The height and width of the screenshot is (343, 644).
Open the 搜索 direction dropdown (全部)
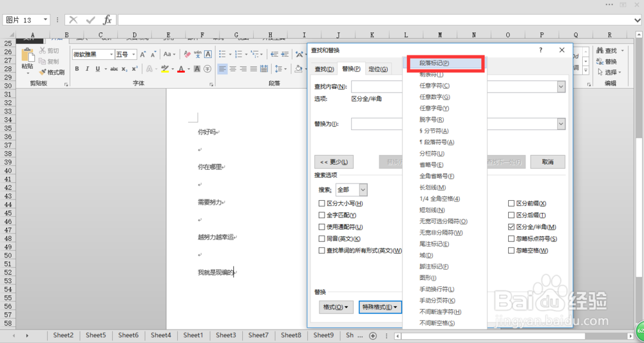point(363,190)
